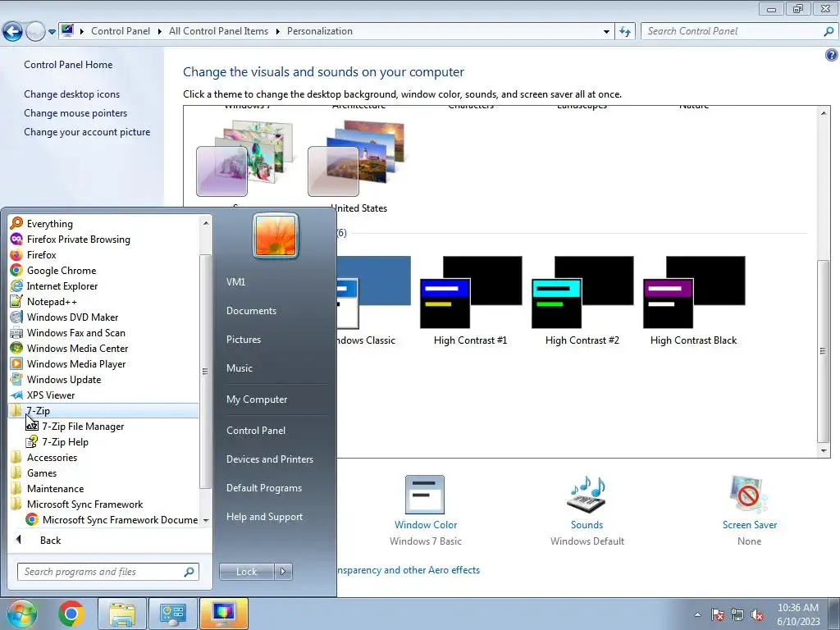Click the user account picture in Start menu
The width and height of the screenshot is (840, 630).
coord(276,235)
